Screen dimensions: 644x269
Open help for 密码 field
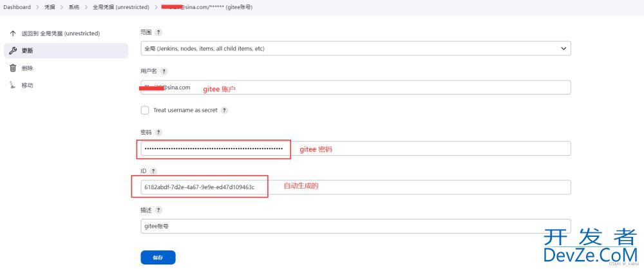(x=158, y=133)
